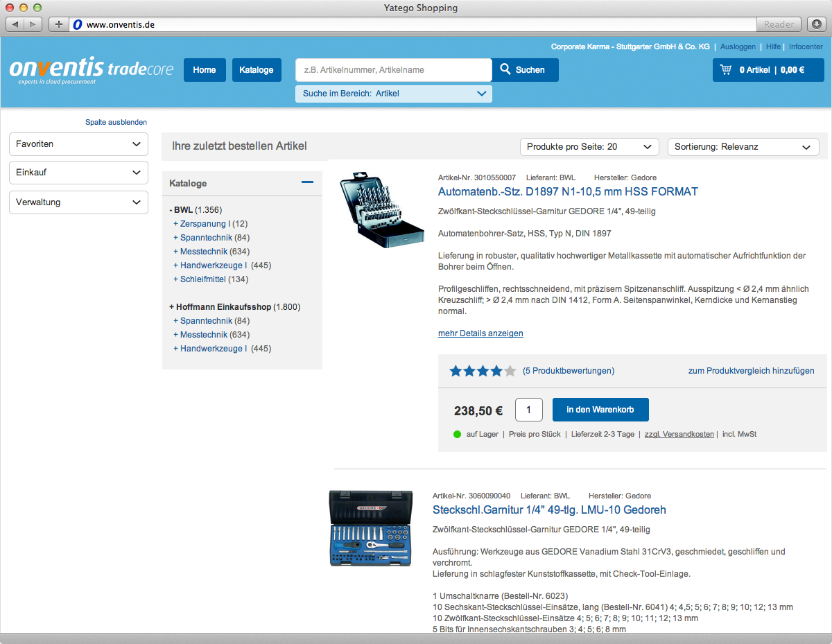Open Automatenb.-Stz. D1897 product title
The image size is (832, 644).
(x=568, y=191)
